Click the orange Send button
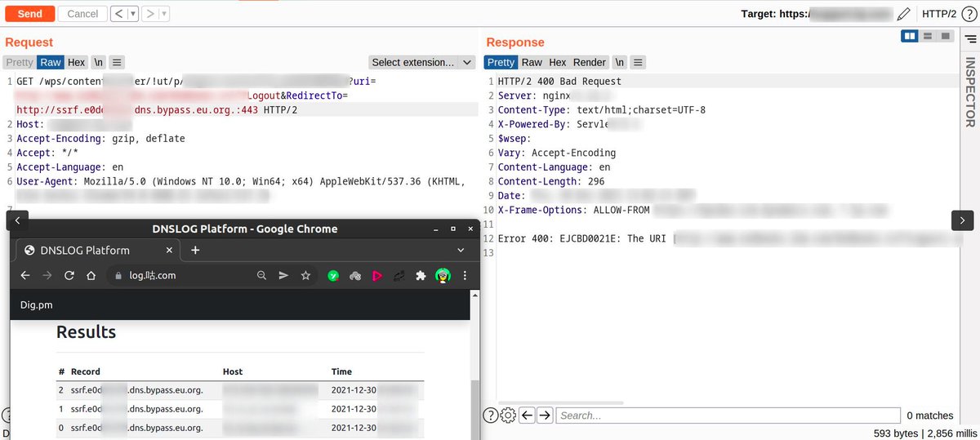980x440 pixels. (29, 14)
